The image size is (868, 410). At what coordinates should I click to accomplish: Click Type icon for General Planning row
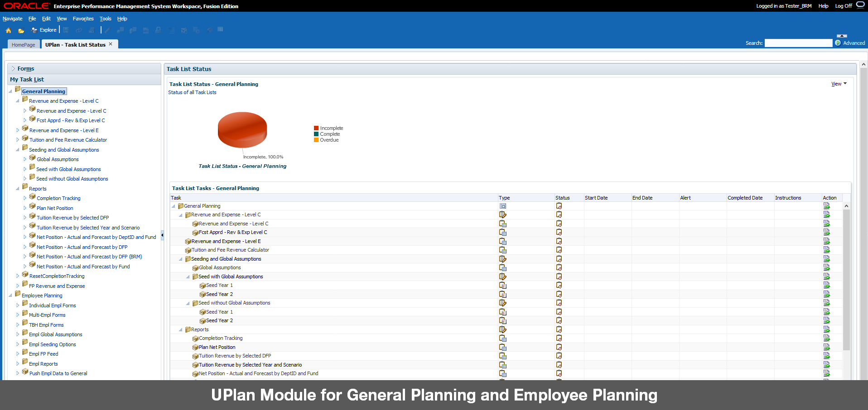[x=502, y=206]
